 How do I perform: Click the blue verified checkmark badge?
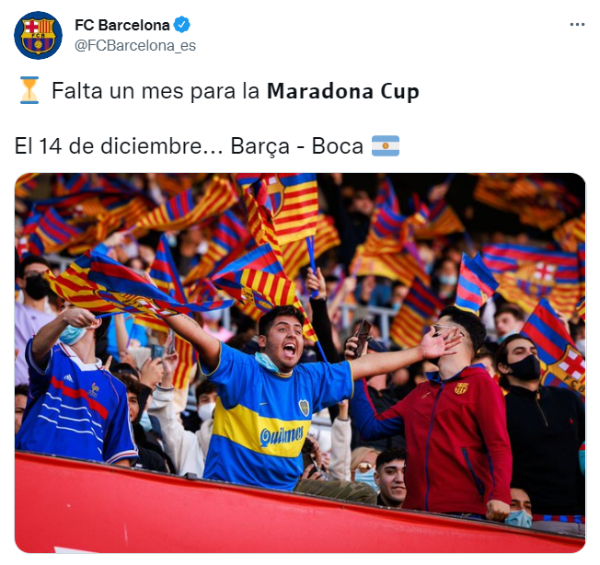pos(182,25)
